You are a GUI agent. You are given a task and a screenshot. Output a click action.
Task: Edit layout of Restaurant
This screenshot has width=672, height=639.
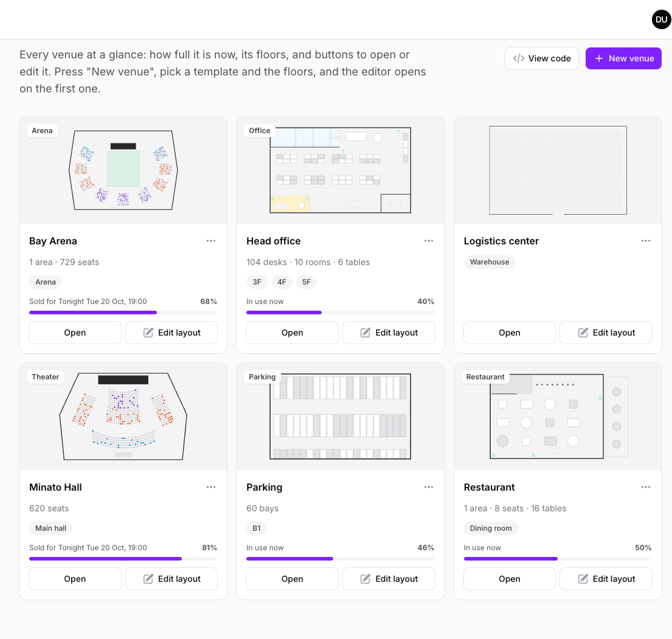(x=606, y=579)
